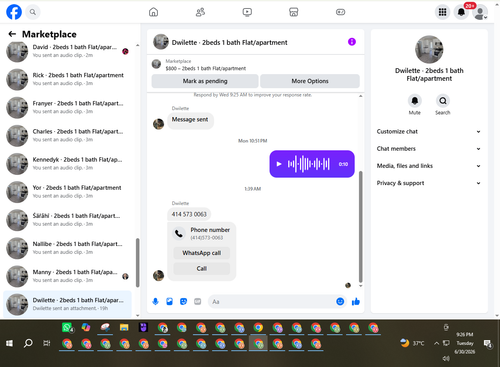
Task: Open File Explorer from the taskbar
Action: (x=124, y=328)
